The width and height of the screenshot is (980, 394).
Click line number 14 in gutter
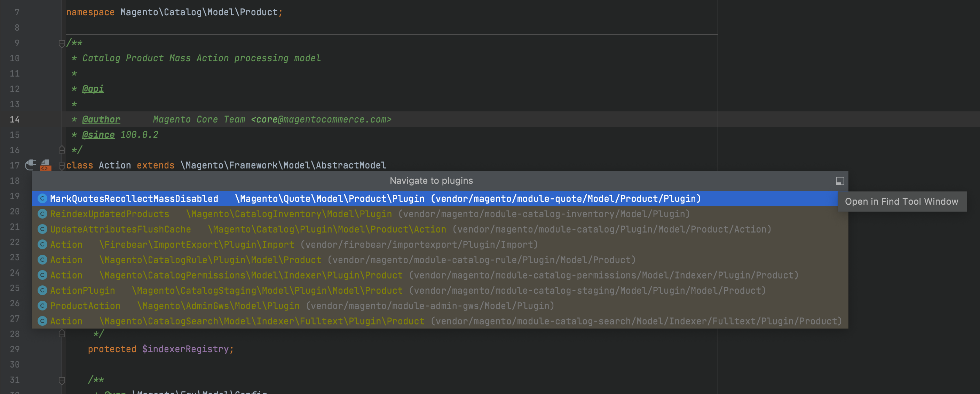pyautogui.click(x=15, y=119)
